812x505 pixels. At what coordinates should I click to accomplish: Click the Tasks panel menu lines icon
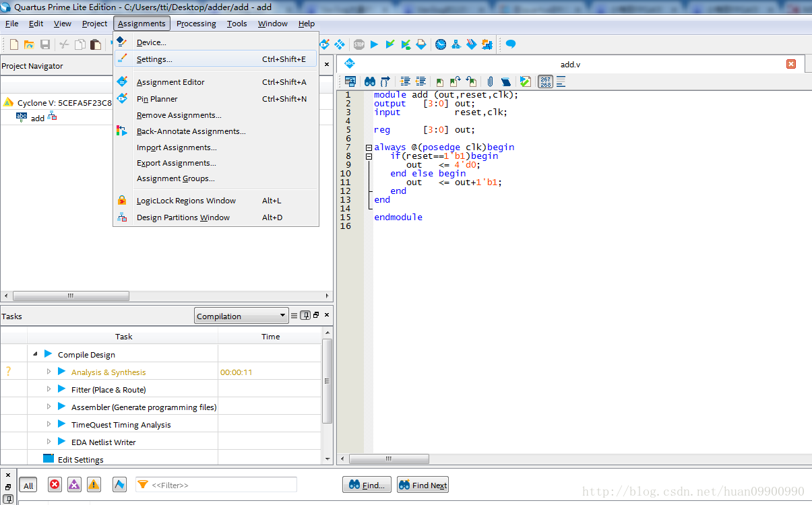294,315
